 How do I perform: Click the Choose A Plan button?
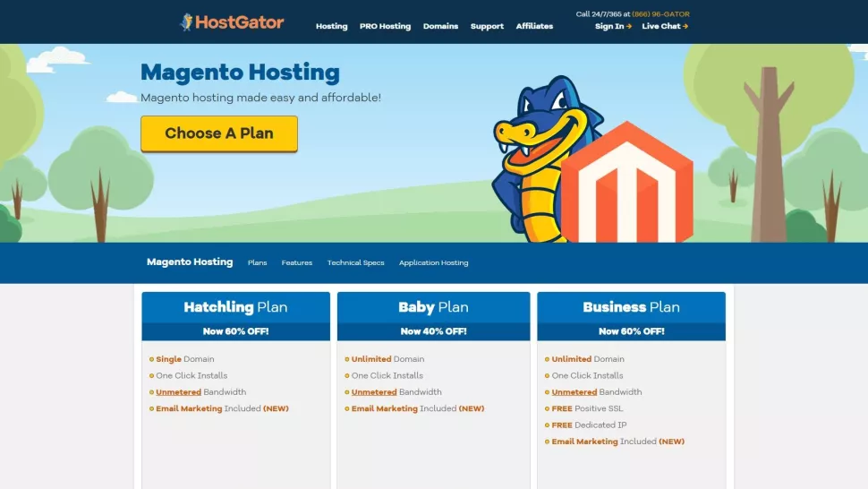[219, 133]
